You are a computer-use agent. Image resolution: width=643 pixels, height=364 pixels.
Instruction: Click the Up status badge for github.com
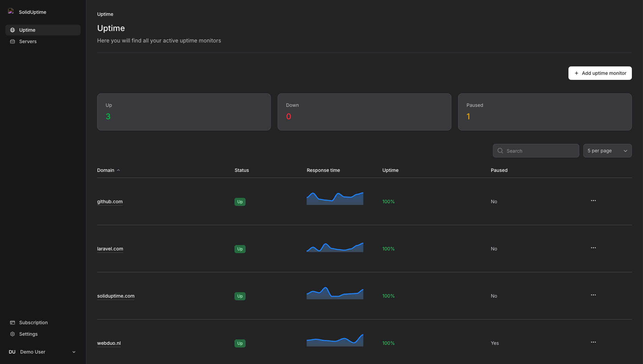pos(240,202)
